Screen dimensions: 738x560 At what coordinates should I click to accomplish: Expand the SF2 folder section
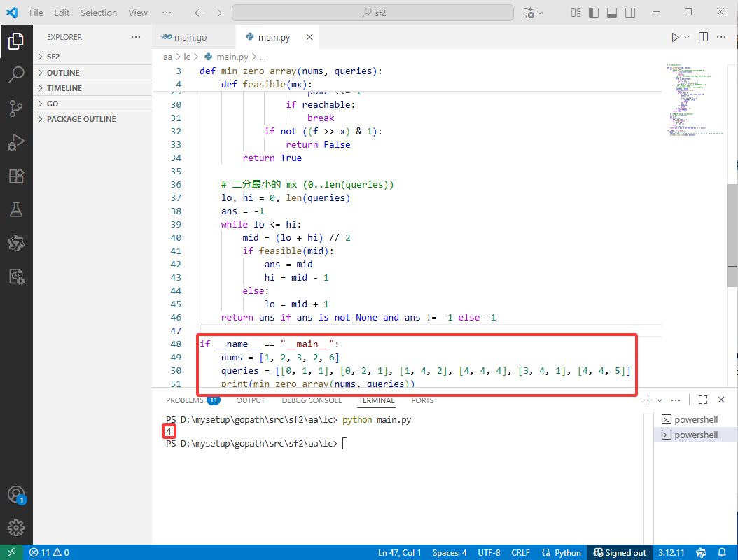click(x=92, y=57)
